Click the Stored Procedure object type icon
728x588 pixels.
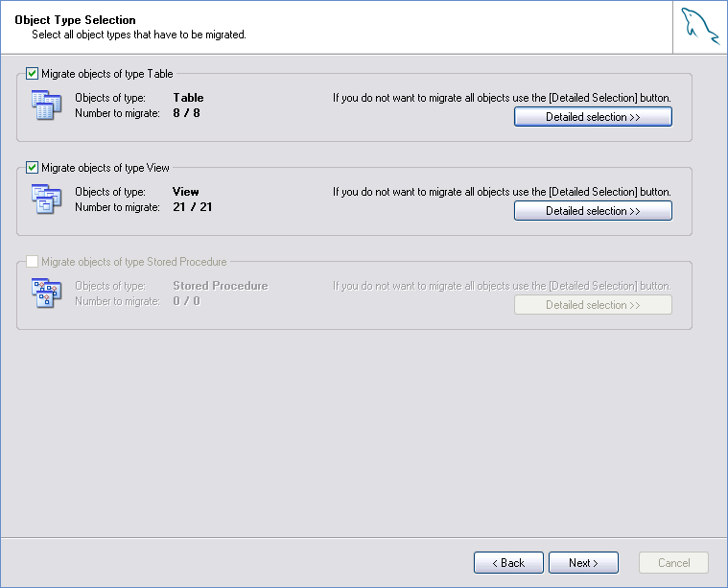pyautogui.click(x=46, y=294)
